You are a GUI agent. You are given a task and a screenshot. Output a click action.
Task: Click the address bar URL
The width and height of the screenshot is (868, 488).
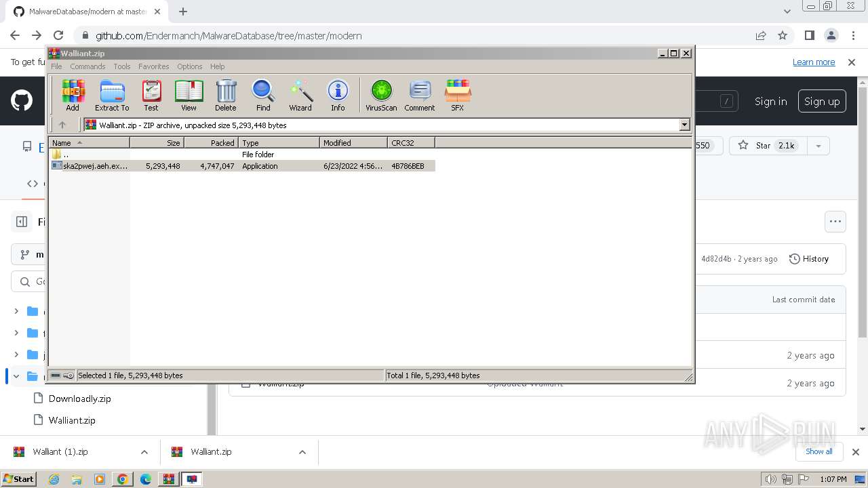229,35
